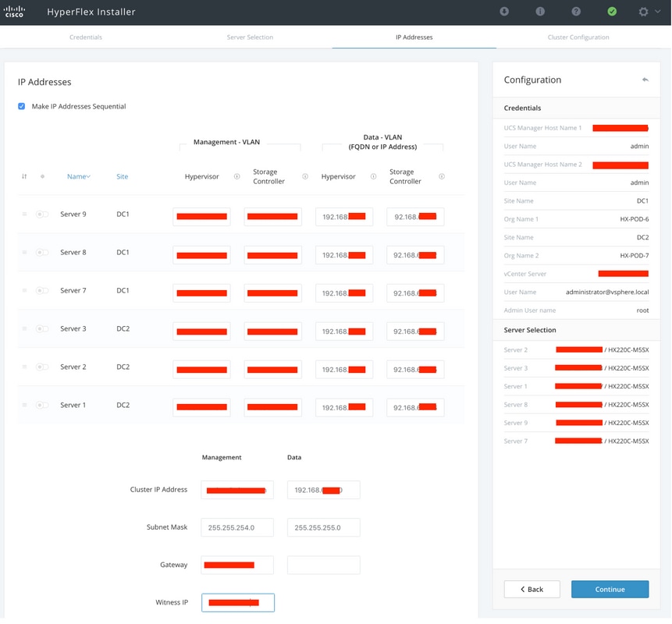Screen dimensions: 672x624
Task: Click the info icon beside Management Storage Controller
Action: point(305,176)
